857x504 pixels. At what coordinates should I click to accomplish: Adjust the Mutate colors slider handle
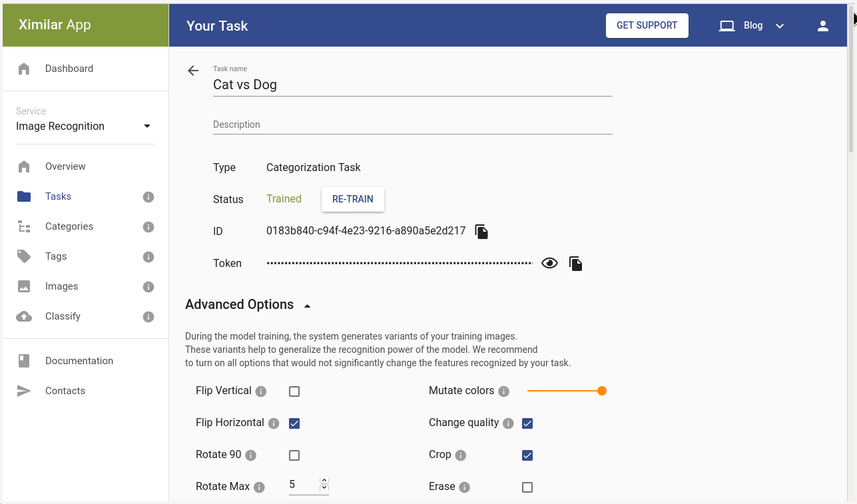pyautogui.click(x=602, y=391)
